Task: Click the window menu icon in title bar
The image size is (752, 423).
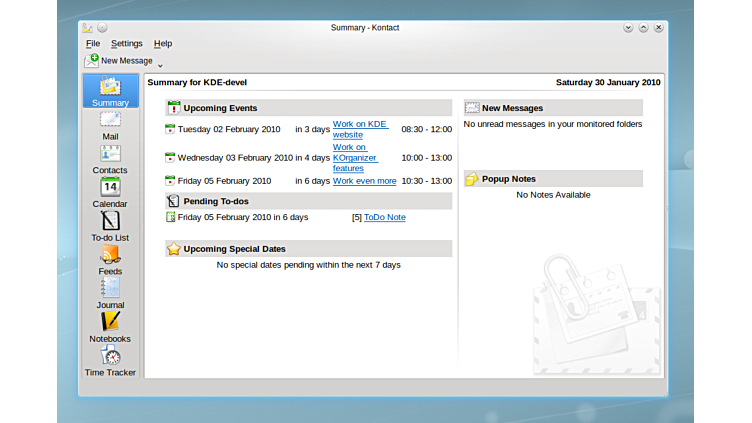Action: (88, 28)
